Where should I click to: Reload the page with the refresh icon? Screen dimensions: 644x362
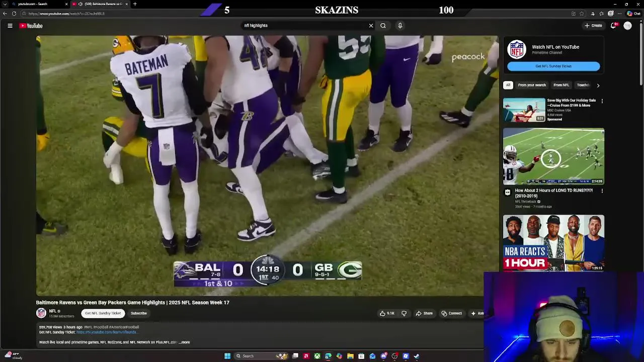coord(14,14)
